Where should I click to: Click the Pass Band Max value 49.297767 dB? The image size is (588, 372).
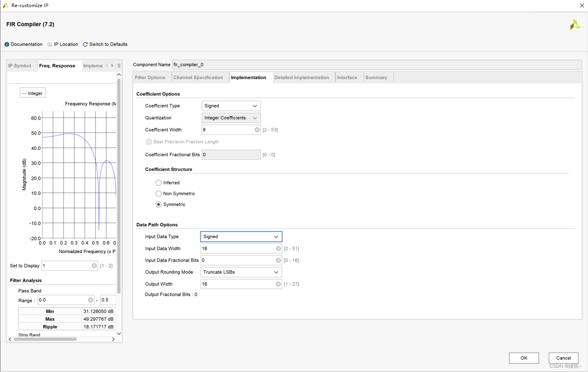point(99,319)
